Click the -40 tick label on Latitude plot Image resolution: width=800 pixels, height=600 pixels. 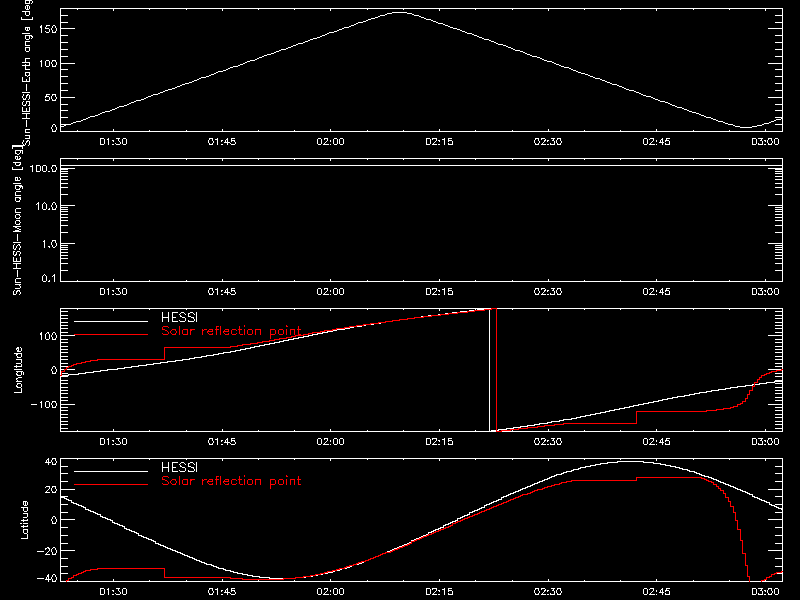tap(47, 579)
